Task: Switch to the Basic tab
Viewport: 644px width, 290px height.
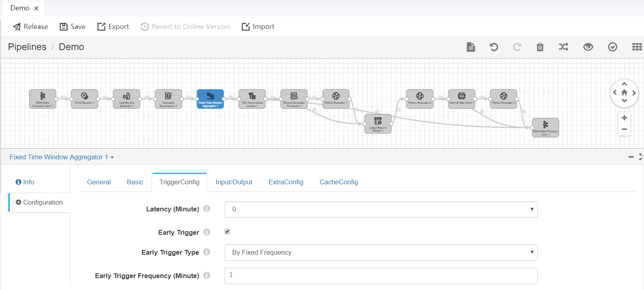Action: pos(135,182)
